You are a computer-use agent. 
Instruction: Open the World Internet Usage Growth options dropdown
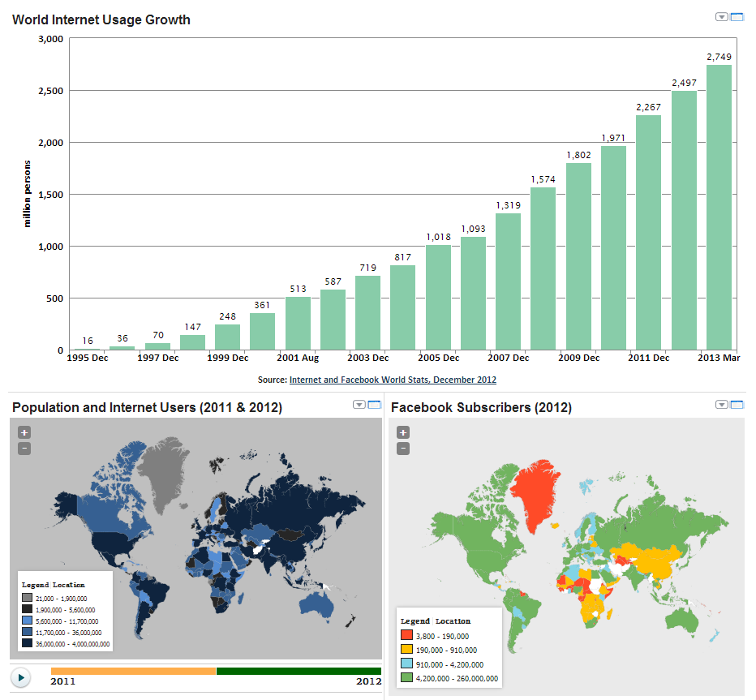[721, 16]
